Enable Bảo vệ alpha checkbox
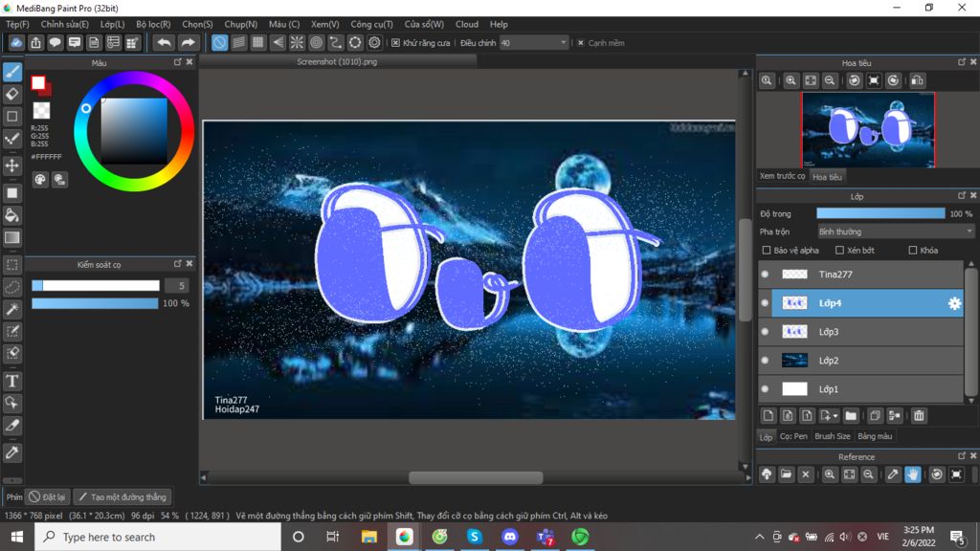The image size is (980, 551). [767, 250]
